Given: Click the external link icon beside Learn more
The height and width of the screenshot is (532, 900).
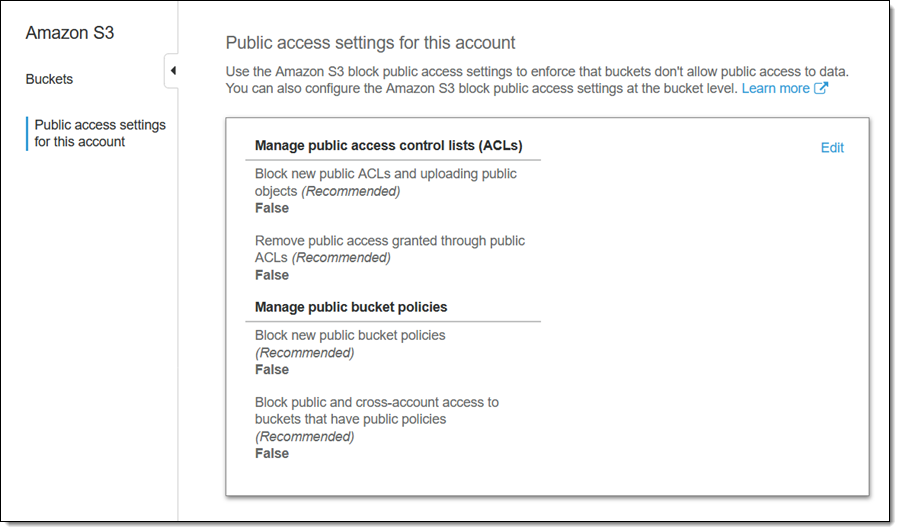Looking at the screenshot, I should [821, 88].
